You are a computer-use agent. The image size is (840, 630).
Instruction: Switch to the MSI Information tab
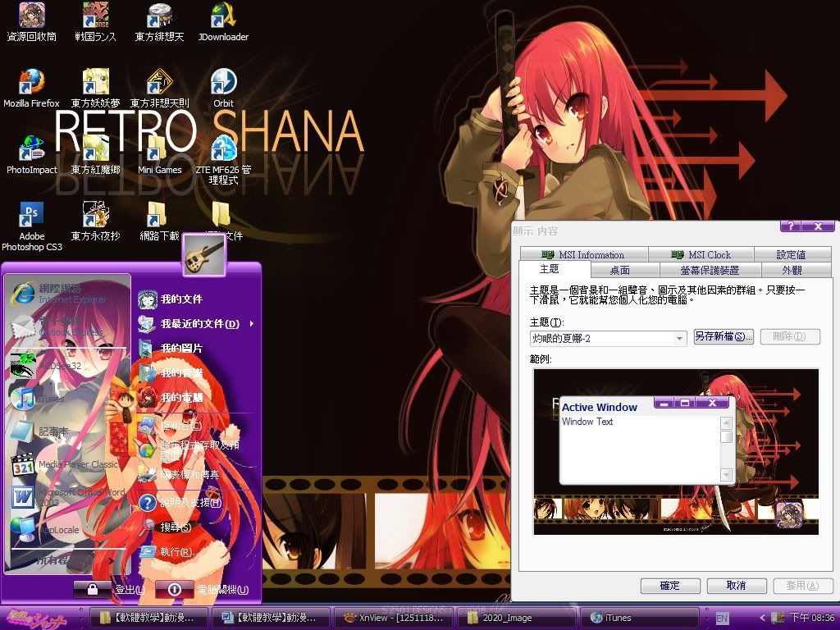tap(584, 254)
